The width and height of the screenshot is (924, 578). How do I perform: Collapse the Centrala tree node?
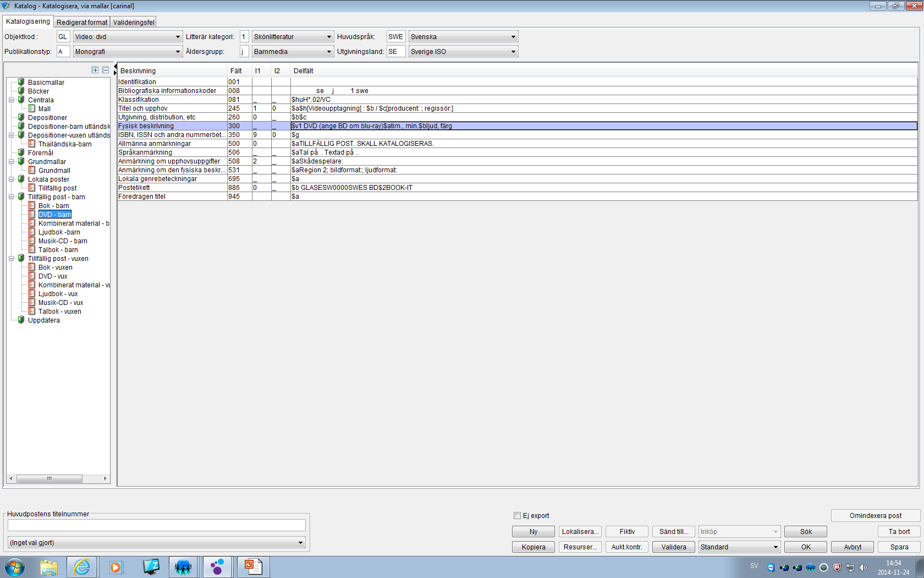coord(11,100)
